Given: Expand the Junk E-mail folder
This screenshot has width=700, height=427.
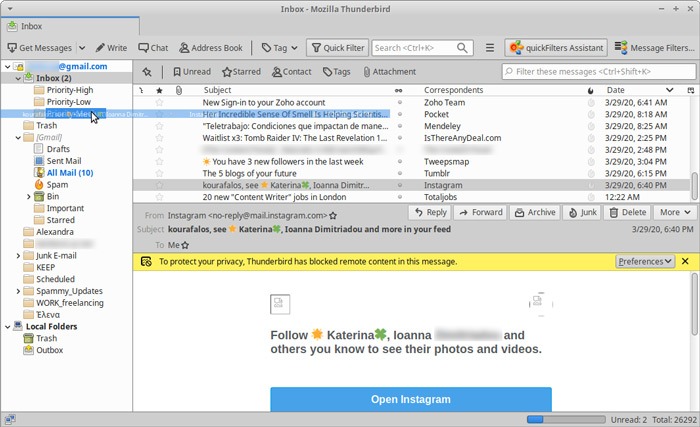Looking at the screenshot, I should [x=18, y=256].
